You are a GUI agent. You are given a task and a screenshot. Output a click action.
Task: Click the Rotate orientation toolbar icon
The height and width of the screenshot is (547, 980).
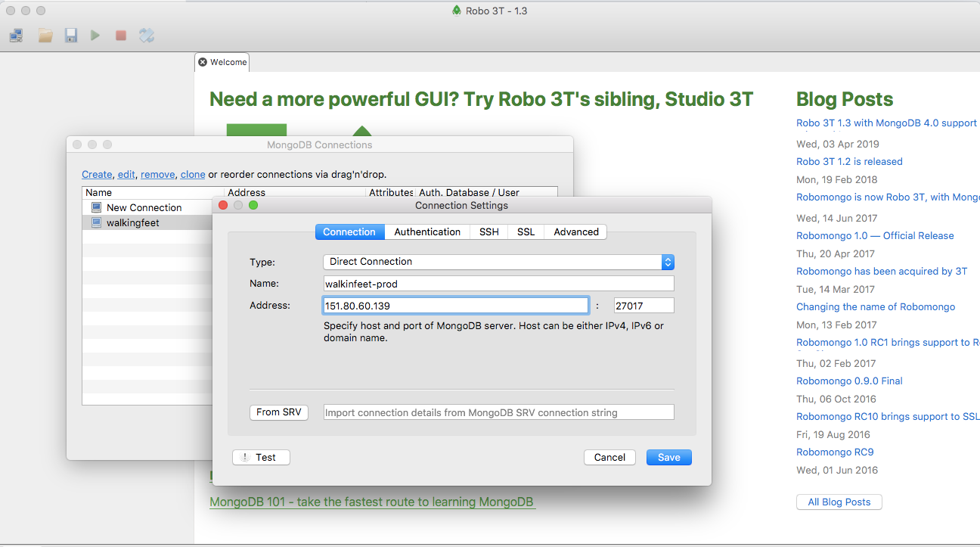(x=147, y=36)
